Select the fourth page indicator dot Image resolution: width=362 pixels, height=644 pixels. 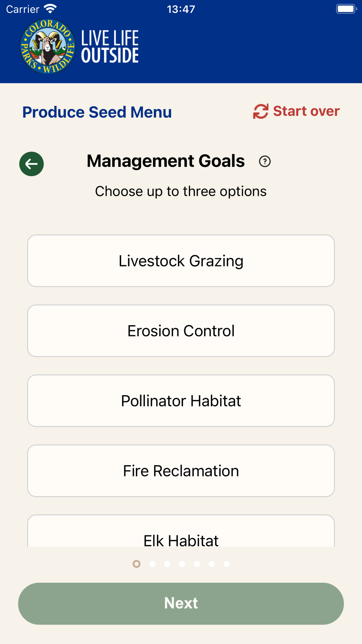tap(182, 564)
